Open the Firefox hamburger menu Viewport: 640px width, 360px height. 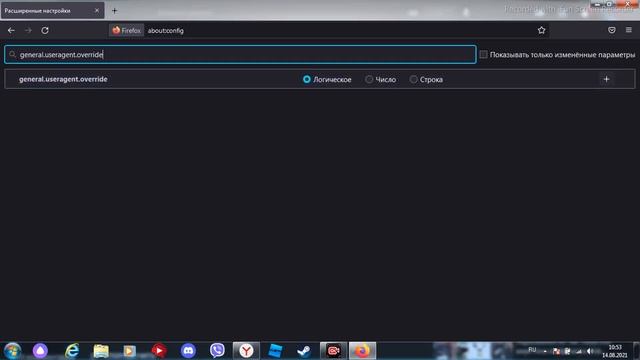(629, 30)
